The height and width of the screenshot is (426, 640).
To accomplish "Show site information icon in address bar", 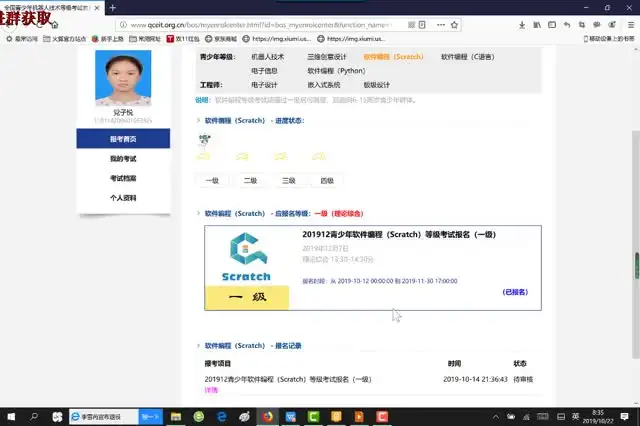I will [x=123, y=25].
